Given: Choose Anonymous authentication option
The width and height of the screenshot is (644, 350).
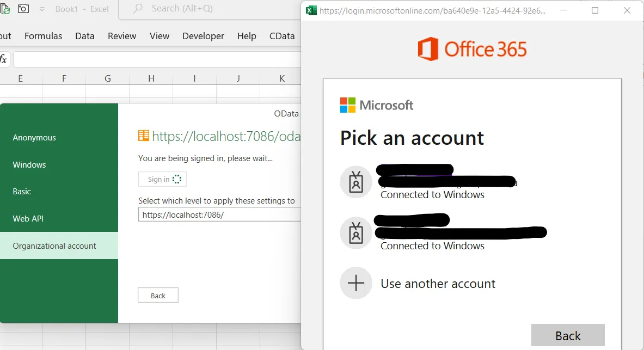Looking at the screenshot, I should click(x=59, y=138).
